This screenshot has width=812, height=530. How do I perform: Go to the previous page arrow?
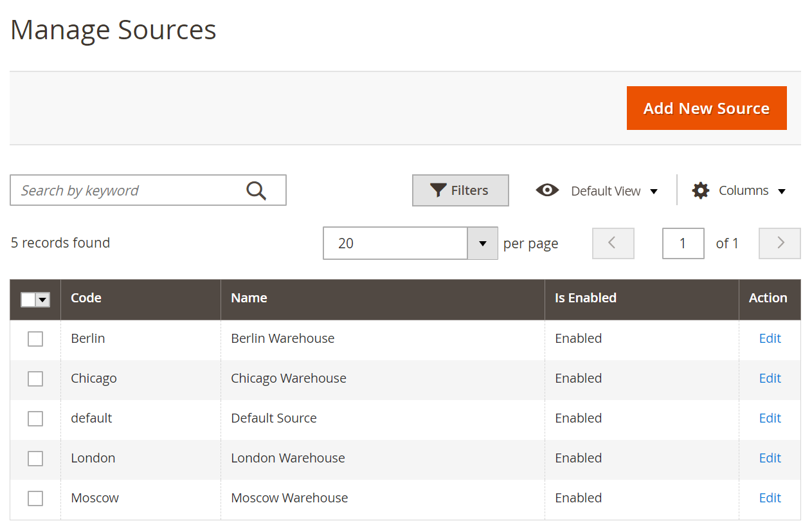(x=613, y=243)
